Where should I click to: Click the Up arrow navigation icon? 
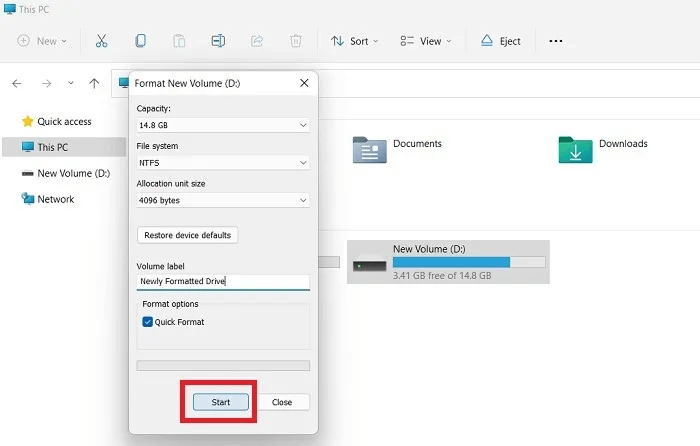(x=94, y=83)
